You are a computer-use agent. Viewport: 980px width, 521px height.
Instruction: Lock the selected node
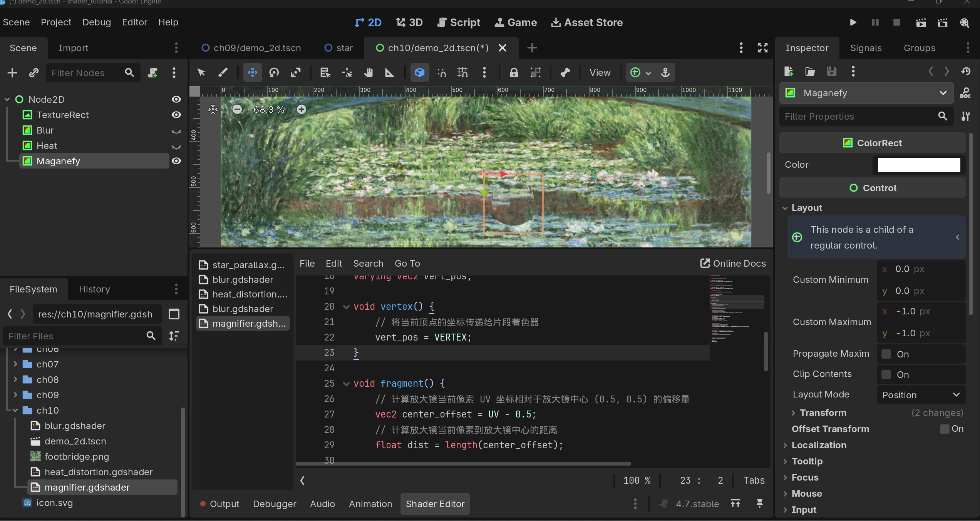[x=514, y=72]
